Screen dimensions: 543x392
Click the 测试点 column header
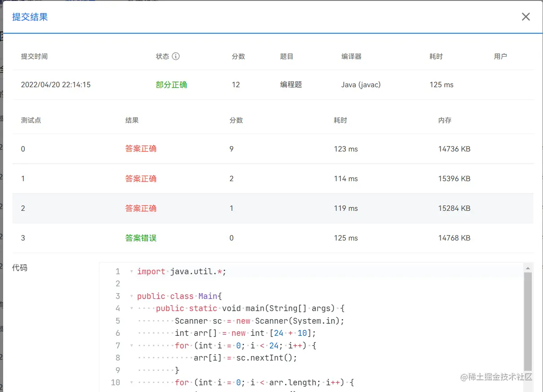[x=31, y=120]
